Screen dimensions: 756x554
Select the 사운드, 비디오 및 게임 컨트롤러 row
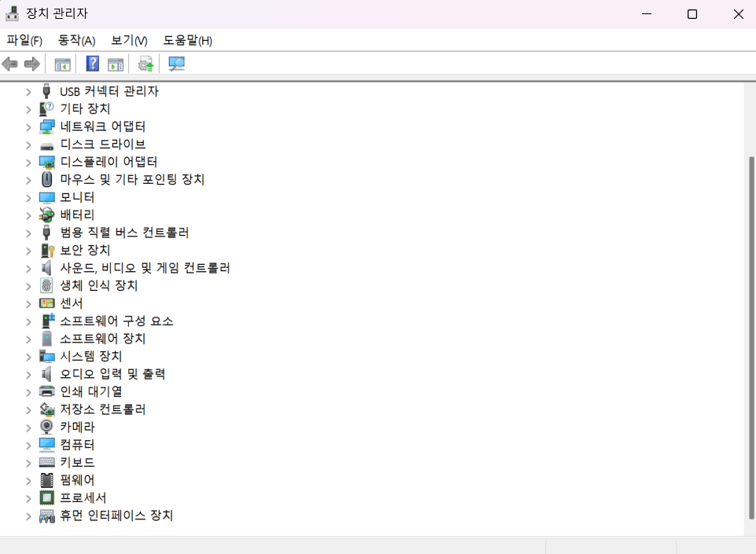pyautogui.click(x=145, y=268)
